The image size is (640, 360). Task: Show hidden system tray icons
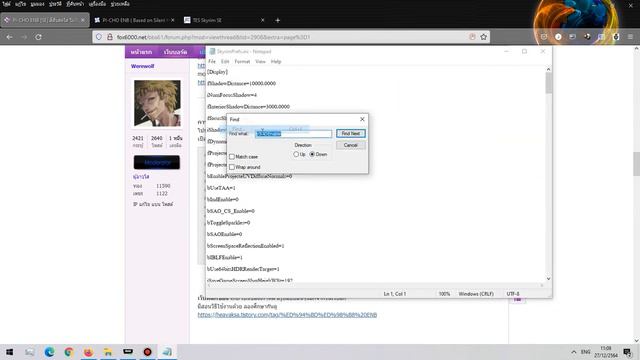click(573, 352)
